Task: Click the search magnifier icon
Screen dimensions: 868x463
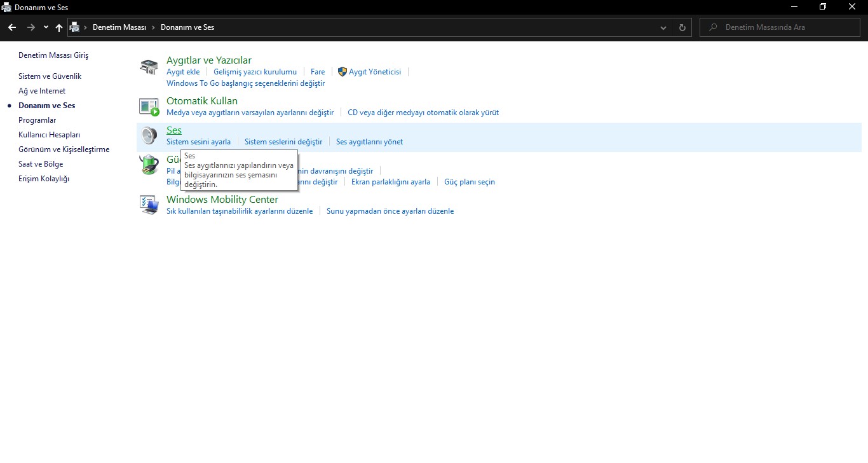Action: (714, 27)
